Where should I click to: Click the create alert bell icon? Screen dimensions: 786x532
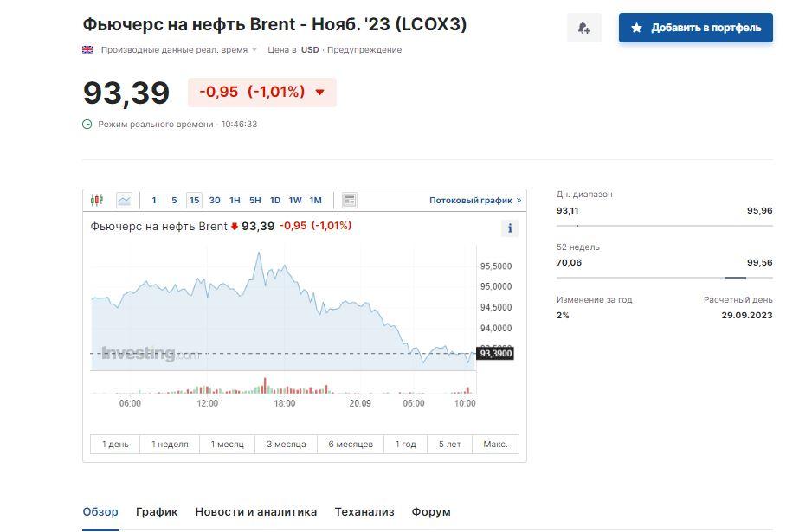pos(583,28)
